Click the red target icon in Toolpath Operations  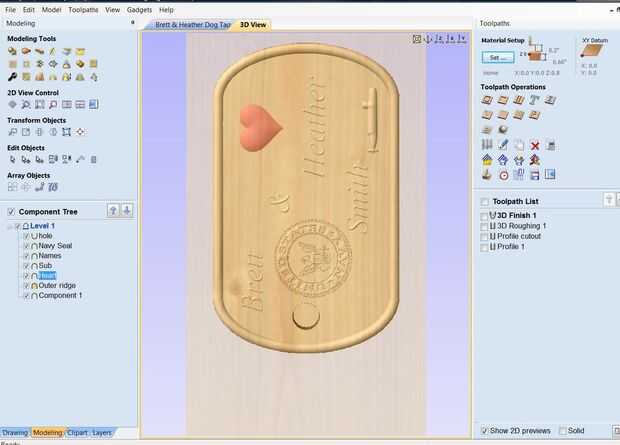click(503, 175)
